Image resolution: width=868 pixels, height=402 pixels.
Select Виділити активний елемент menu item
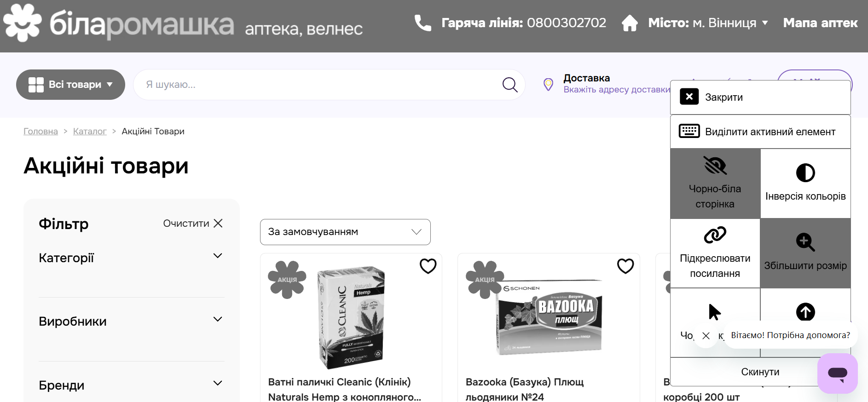pyautogui.click(x=760, y=132)
